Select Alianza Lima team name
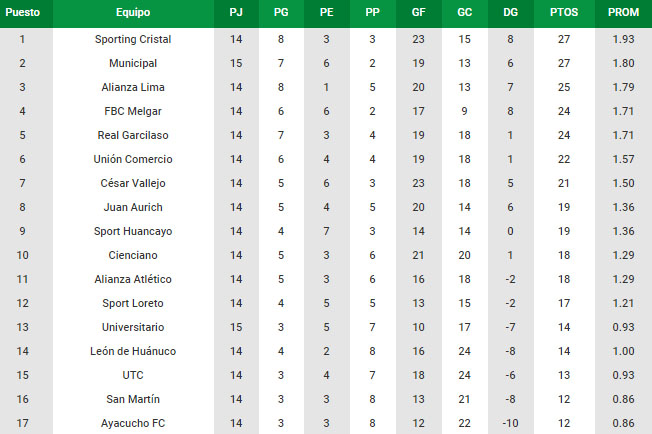Screen dimensions: 652x434 133,87
